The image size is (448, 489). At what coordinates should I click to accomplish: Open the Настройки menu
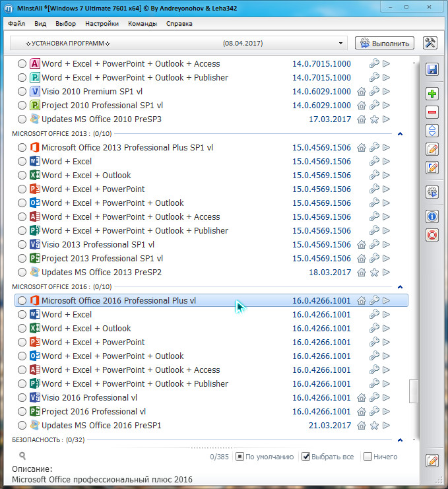[102, 24]
